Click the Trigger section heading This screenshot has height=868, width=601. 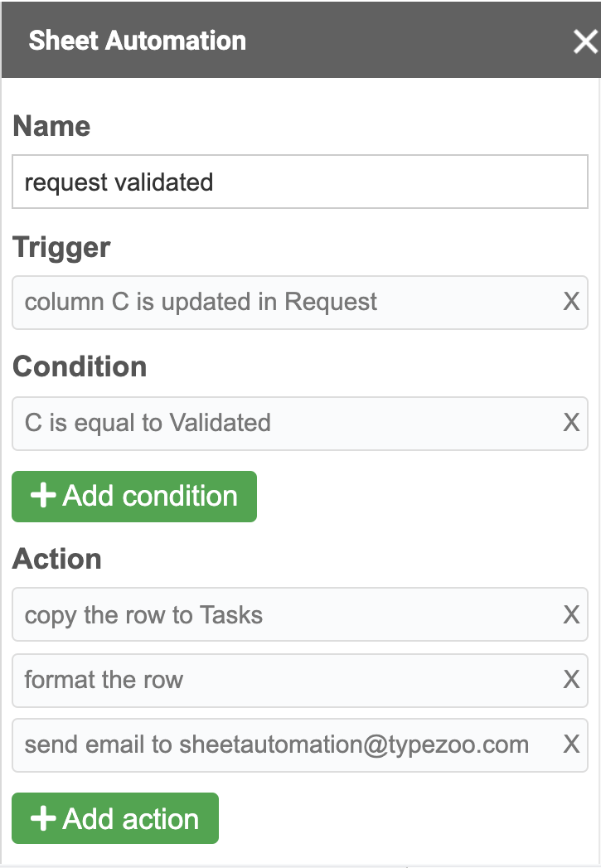point(62,248)
